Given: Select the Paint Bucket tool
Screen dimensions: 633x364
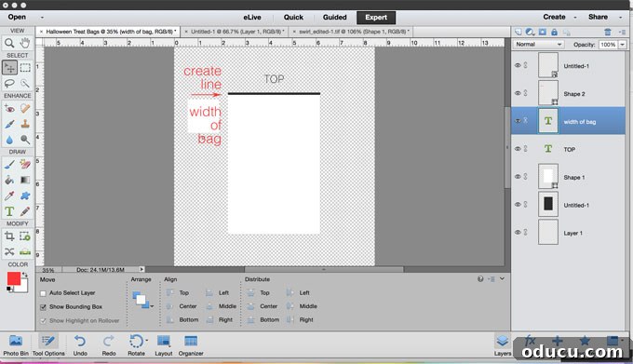Looking at the screenshot, I should click(9, 180).
